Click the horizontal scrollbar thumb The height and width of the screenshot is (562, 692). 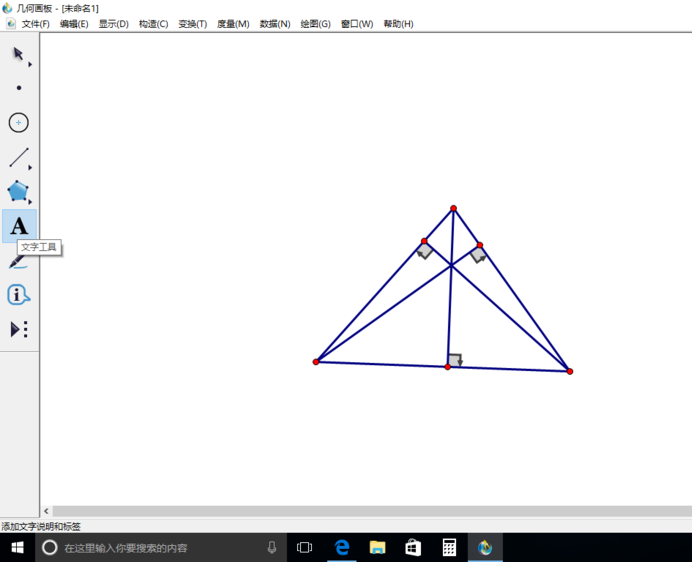click(372, 511)
